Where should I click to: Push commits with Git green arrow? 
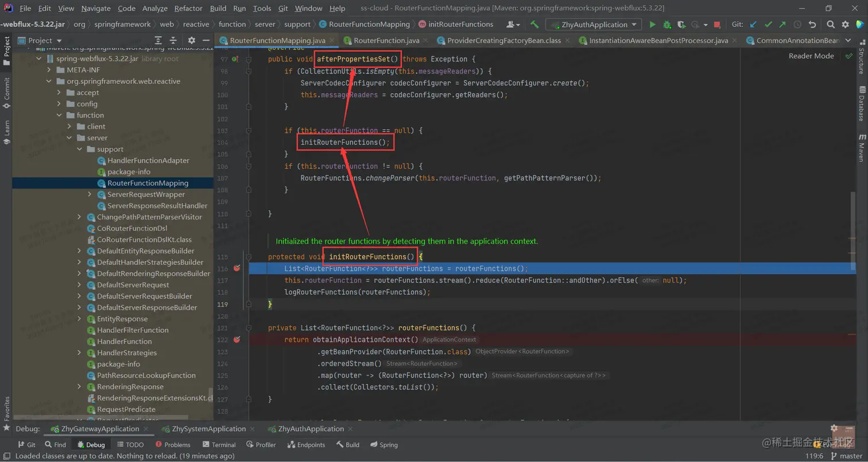click(782, 25)
